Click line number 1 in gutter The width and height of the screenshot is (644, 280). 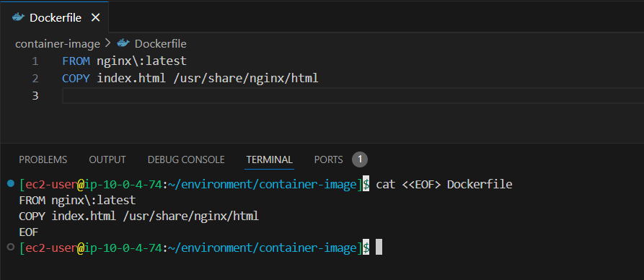[x=35, y=61]
